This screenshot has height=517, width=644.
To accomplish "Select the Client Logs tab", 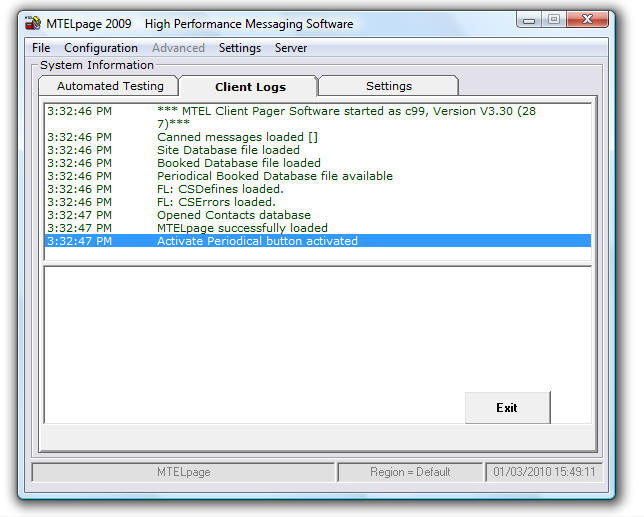I will click(x=249, y=87).
